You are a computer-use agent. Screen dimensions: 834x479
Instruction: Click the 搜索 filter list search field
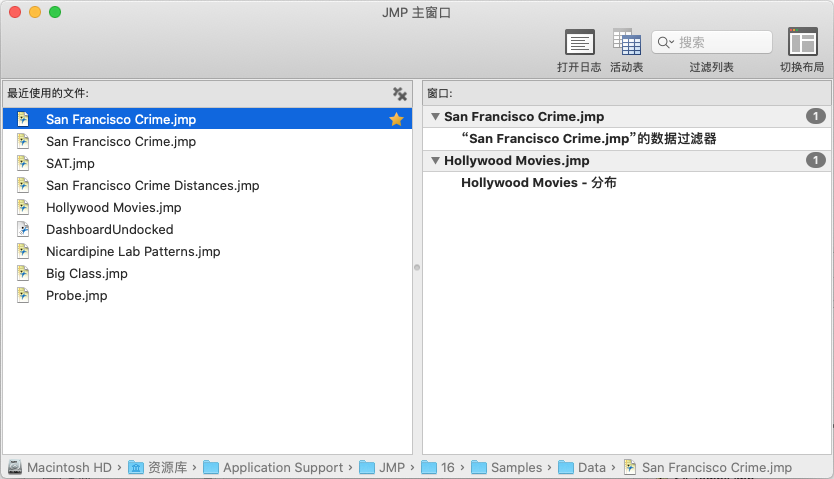[712, 42]
